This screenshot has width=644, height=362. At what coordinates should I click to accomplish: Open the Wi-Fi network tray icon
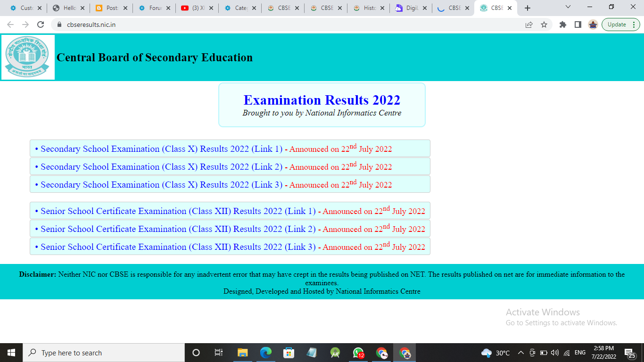pyautogui.click(x=567, y=353)
